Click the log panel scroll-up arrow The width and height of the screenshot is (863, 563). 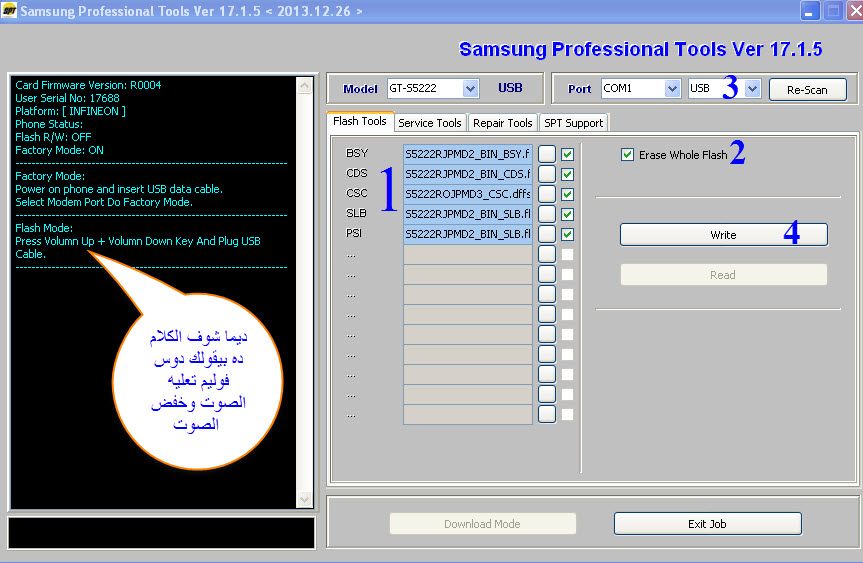coord(304,85)
